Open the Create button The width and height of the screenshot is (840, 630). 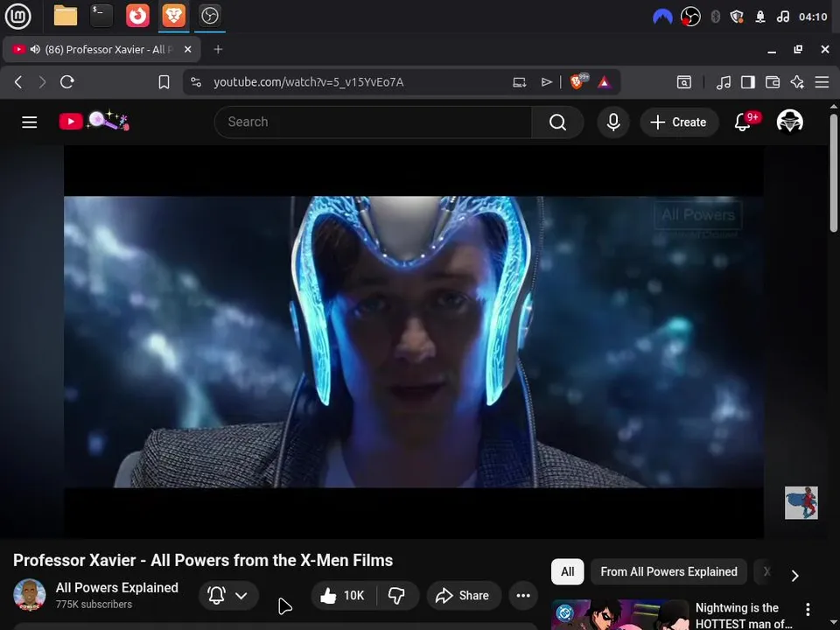[x=679, y=122]
